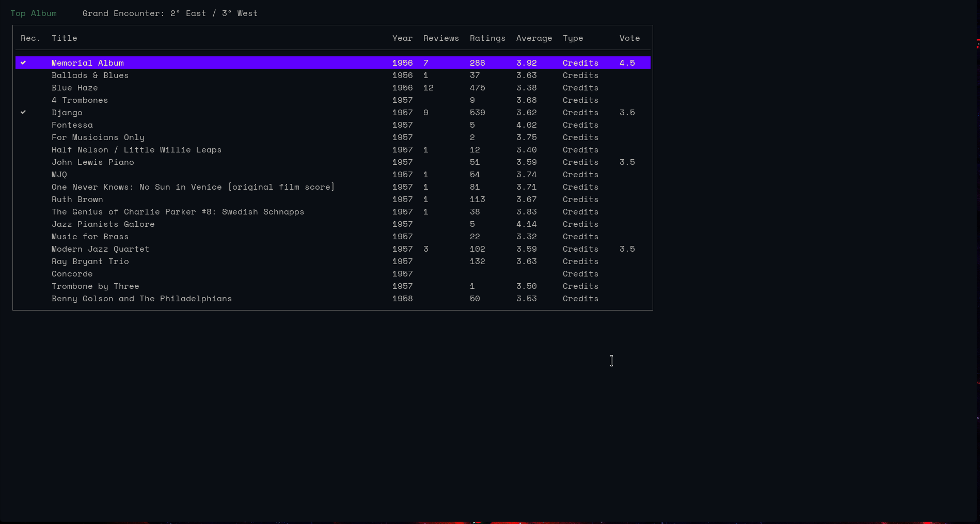Select Trombone by Three album

[96, 286]
